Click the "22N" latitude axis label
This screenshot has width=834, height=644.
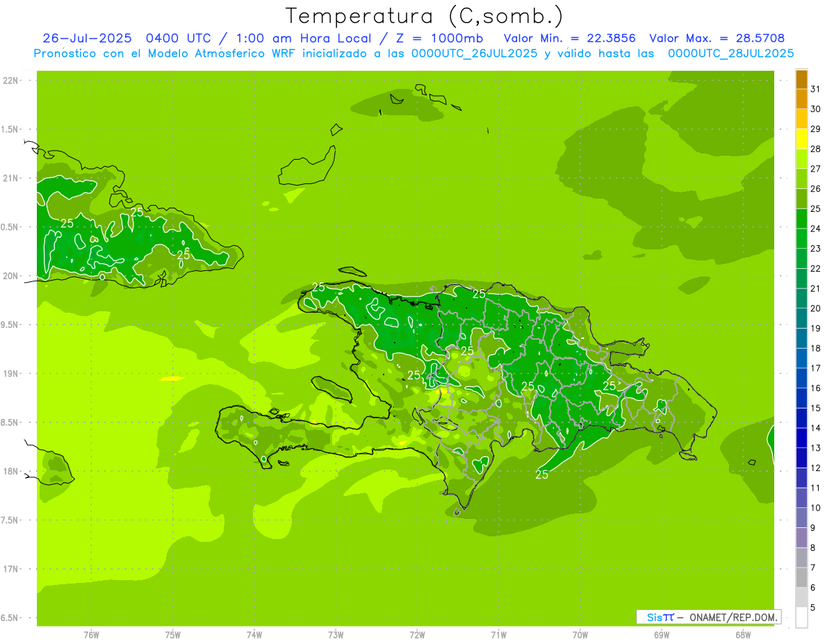(10, 81)
